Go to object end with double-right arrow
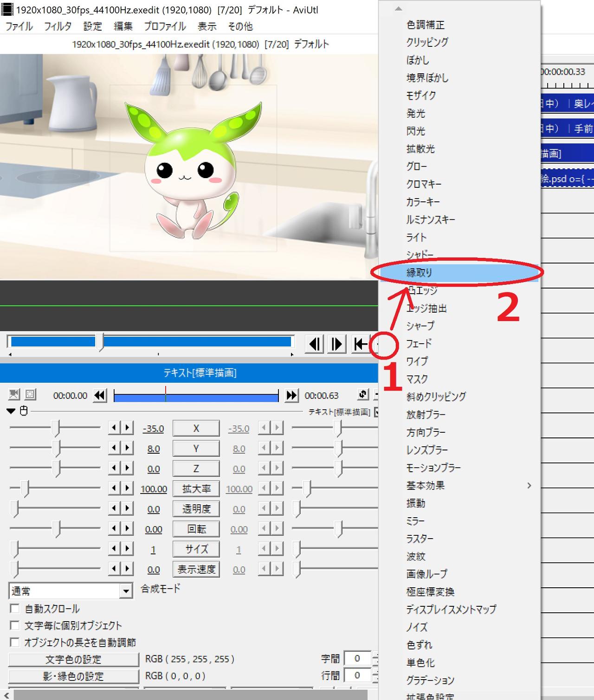 point(291,396)
